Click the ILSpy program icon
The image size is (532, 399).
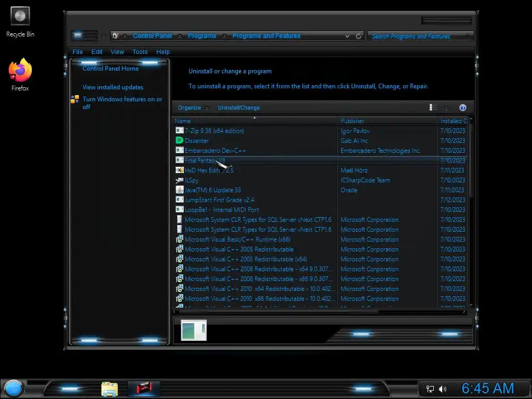pos(179,180)
